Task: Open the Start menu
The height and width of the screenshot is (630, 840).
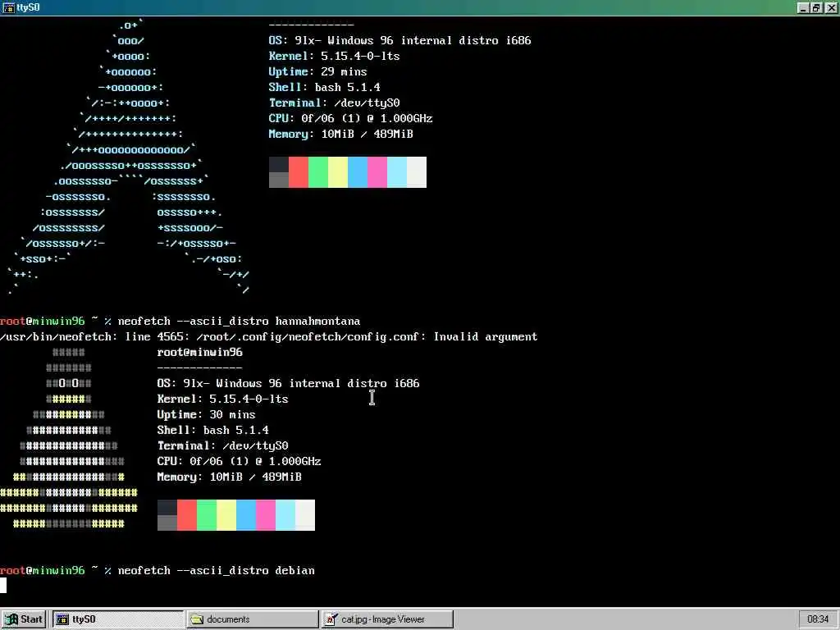Action: click(24, 619)
